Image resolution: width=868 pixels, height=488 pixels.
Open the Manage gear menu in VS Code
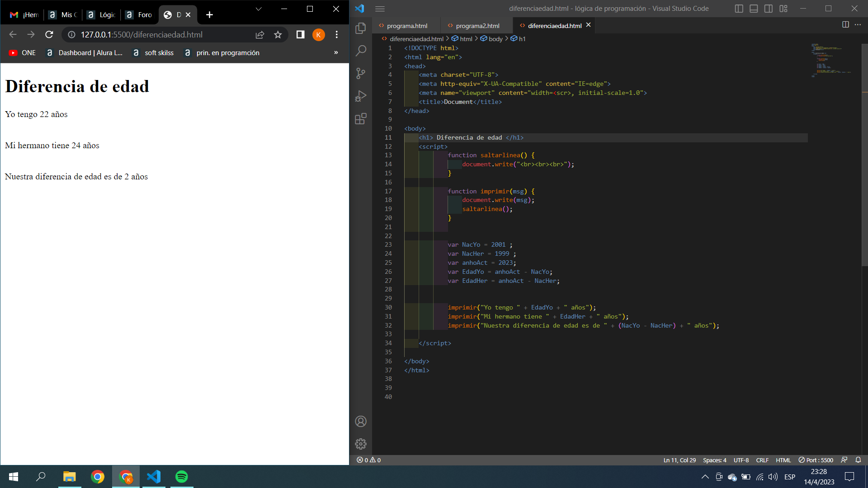pos(361,444)
